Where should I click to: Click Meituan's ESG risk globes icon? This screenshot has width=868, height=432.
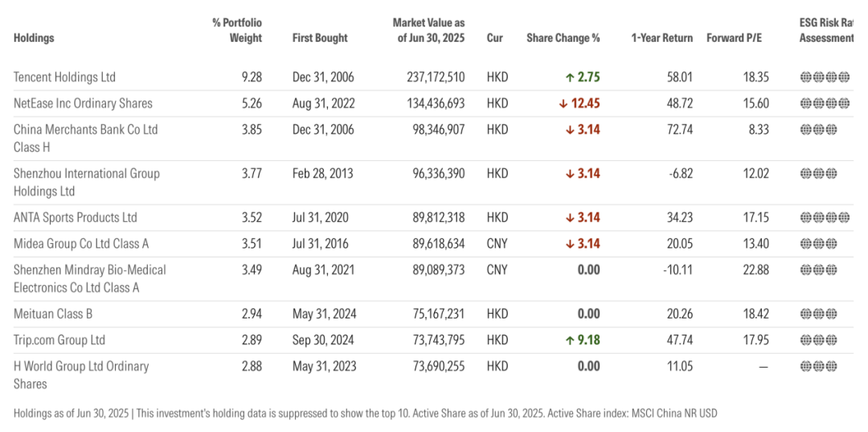click(x=819, y=314)
